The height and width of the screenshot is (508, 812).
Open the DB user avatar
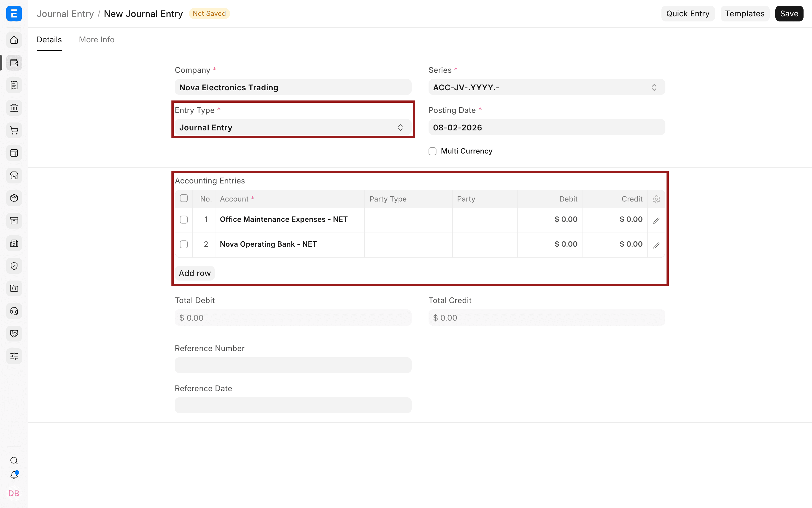click(x=14, y=493)
